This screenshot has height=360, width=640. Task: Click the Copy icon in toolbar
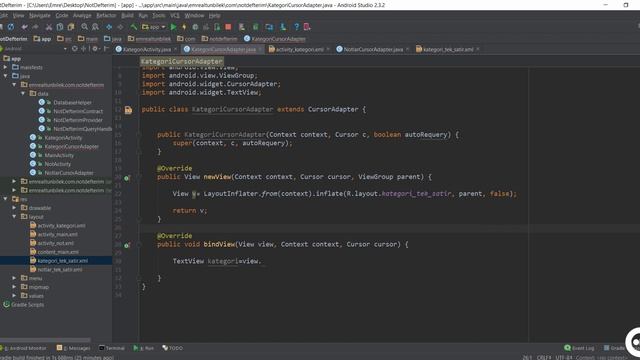pyautogui.click(x=60, y=27)
